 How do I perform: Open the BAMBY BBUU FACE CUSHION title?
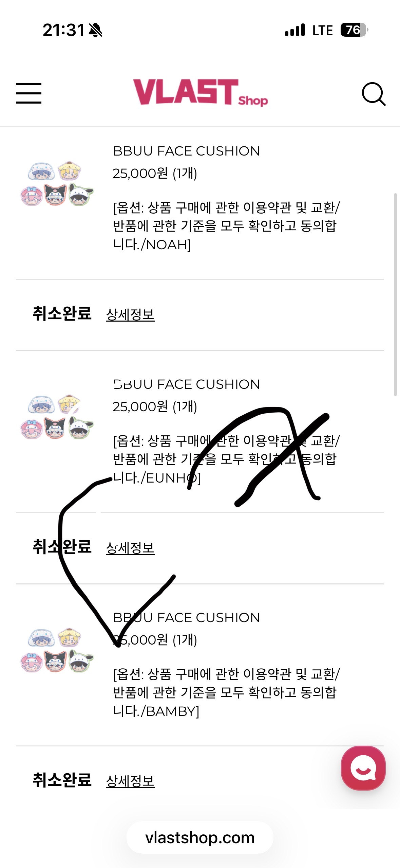point(186,618)
